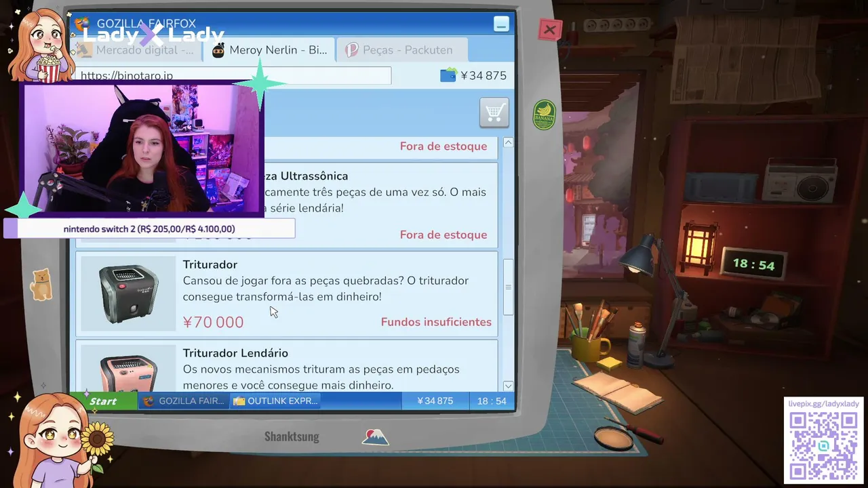Click the ¥34 875 balance in the taskbar
This screenshot has width=868, height=488.
tap(435, 401)
